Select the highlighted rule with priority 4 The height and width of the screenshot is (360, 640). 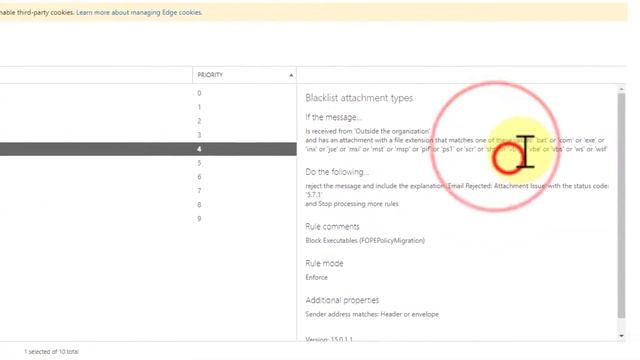coord(148,149)
